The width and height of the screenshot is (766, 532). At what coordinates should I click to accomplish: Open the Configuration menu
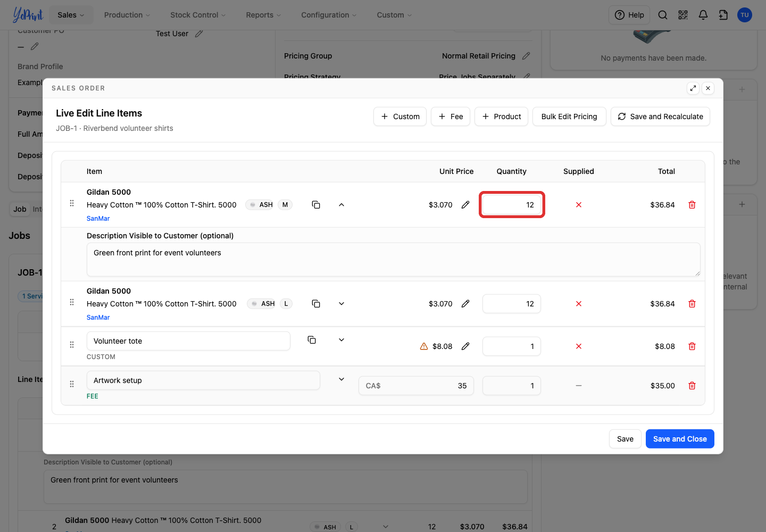(329, 15)
